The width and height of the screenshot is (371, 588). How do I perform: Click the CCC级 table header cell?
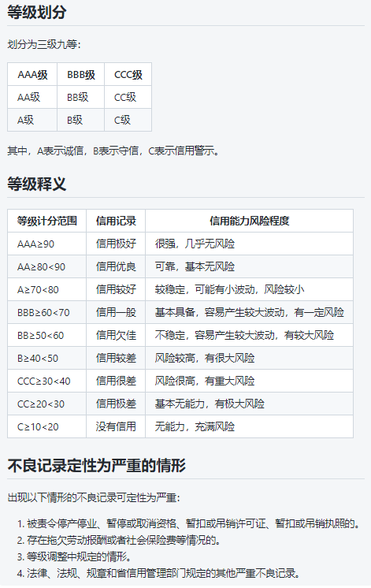click(128, 75)
